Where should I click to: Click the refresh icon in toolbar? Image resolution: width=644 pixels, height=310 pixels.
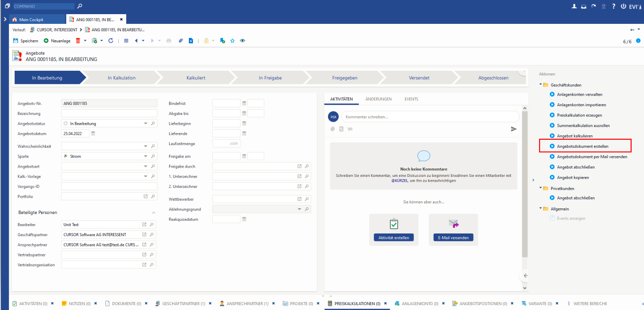point(111,41)
